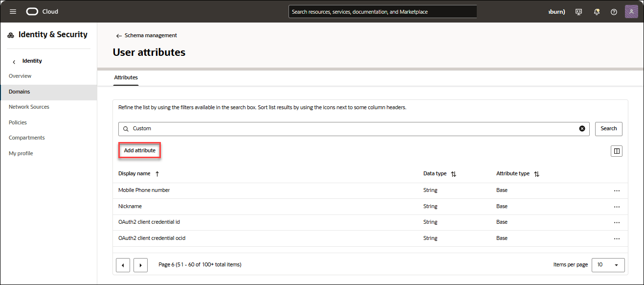Open the notifications bell
Image resolution: width=644 pixels, height=285 pixels.
[597, 11]
